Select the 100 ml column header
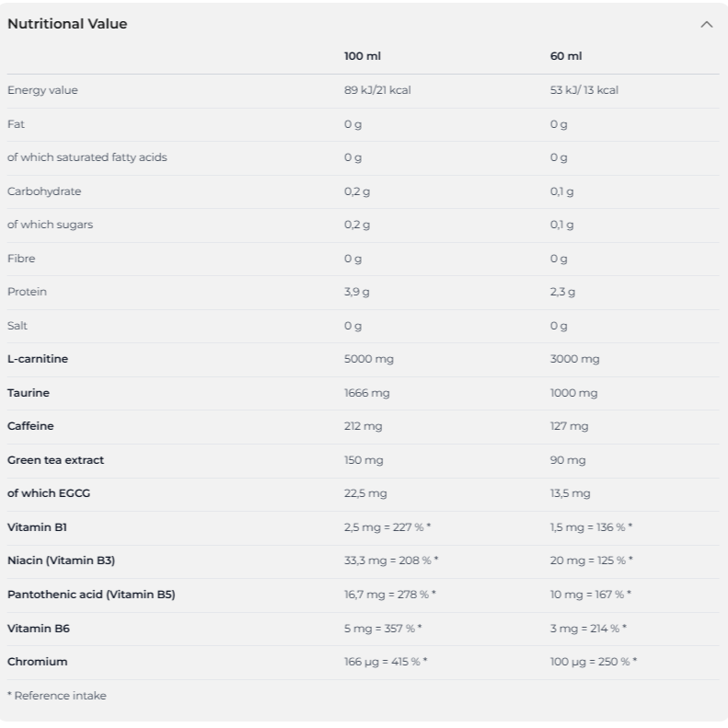728x728 pixels. pos(362,56)
